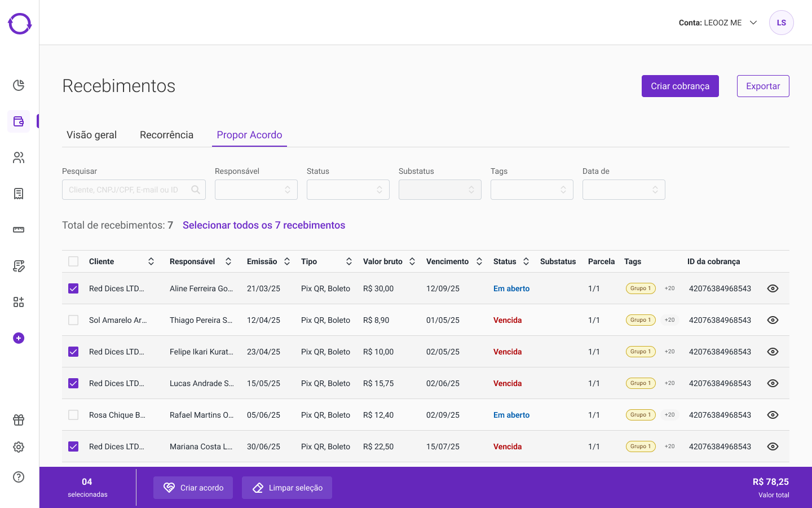Sort table by Responsável column header

tap(228, 261)
